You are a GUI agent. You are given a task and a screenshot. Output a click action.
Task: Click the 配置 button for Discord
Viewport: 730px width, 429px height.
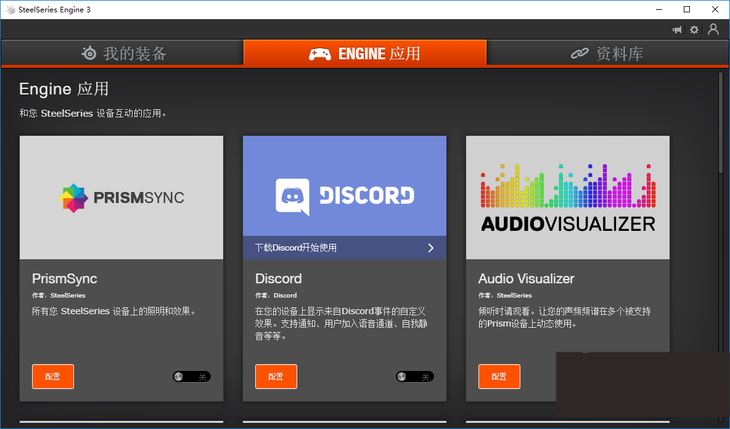276,376
